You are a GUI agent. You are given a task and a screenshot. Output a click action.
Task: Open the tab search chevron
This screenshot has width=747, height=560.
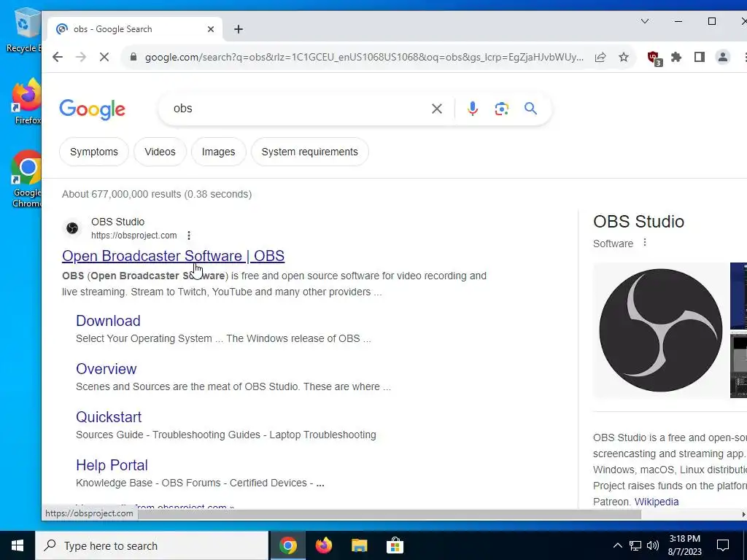[x=645, y=21]
